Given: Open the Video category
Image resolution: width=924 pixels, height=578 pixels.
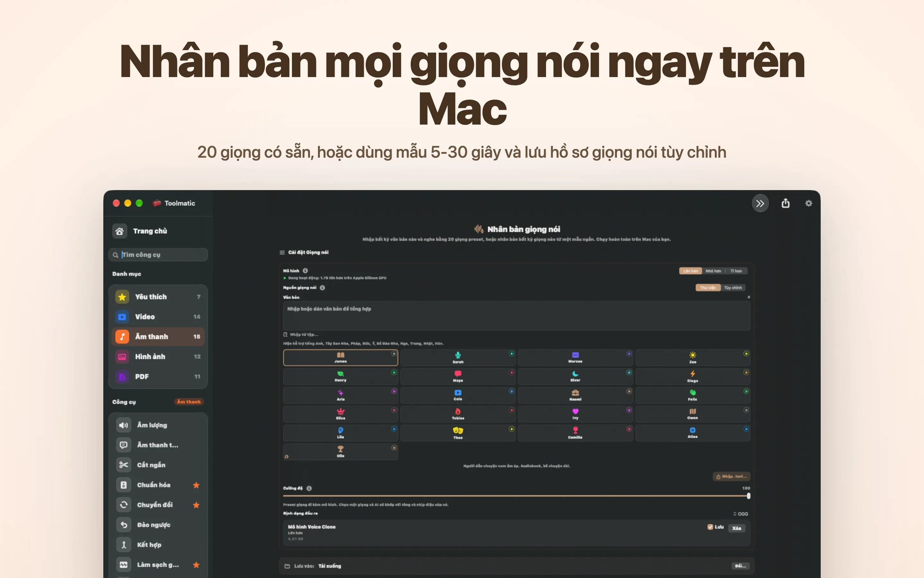Looking at the screenshot, I should point(158,317).
